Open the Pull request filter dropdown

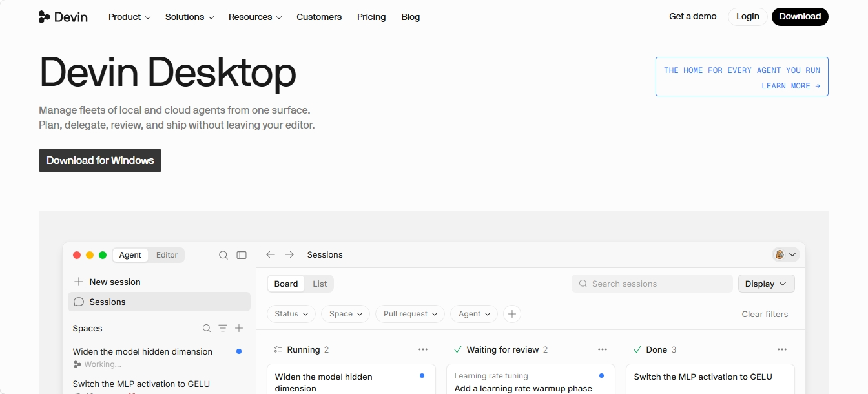[410, 314]
